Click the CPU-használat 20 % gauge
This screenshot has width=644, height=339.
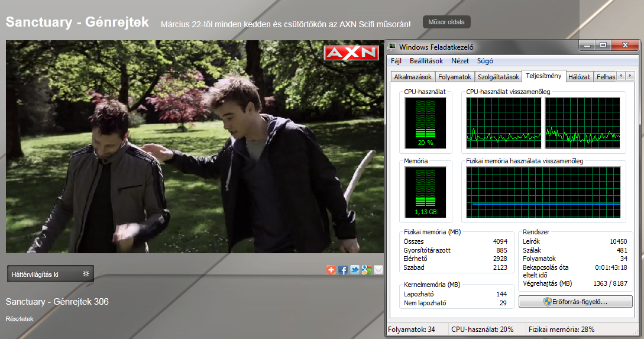pos(426,123)
